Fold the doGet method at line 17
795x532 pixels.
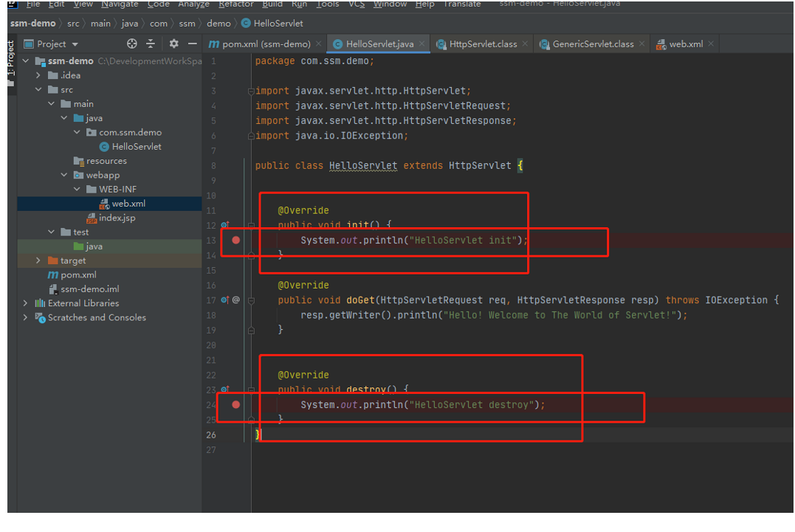click(251, 300)
